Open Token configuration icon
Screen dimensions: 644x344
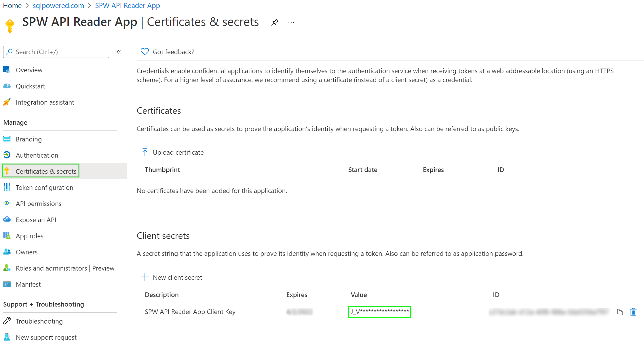coord(7,187)
